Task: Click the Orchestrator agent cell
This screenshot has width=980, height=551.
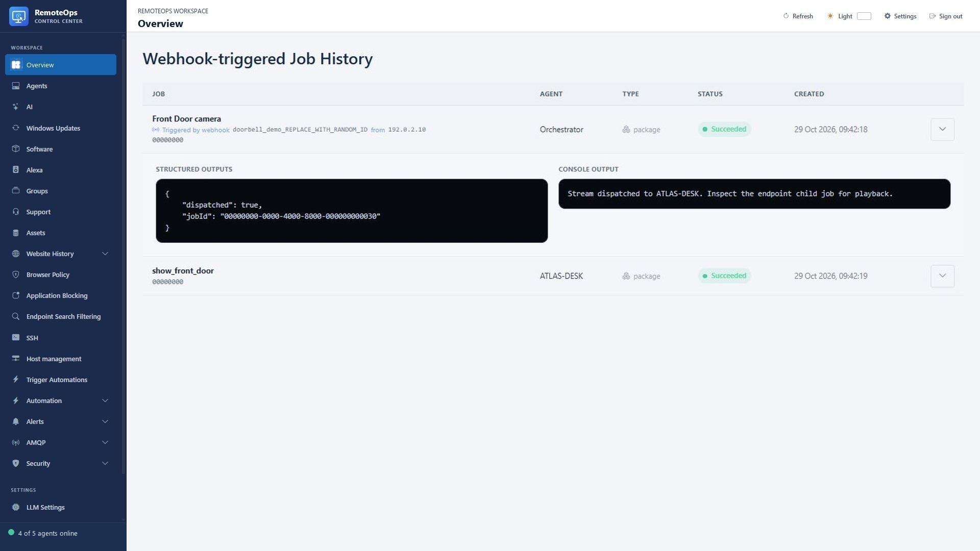Action: (561, 130)
